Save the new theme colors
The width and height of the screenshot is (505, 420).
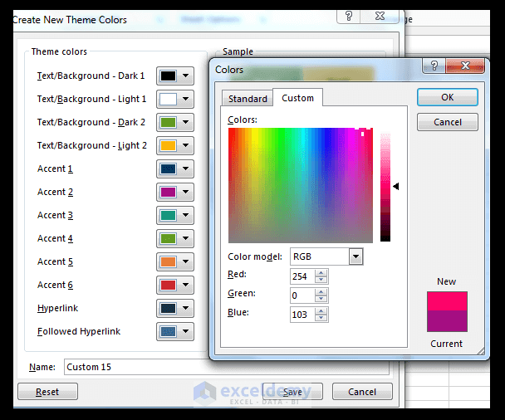point(292,392)
